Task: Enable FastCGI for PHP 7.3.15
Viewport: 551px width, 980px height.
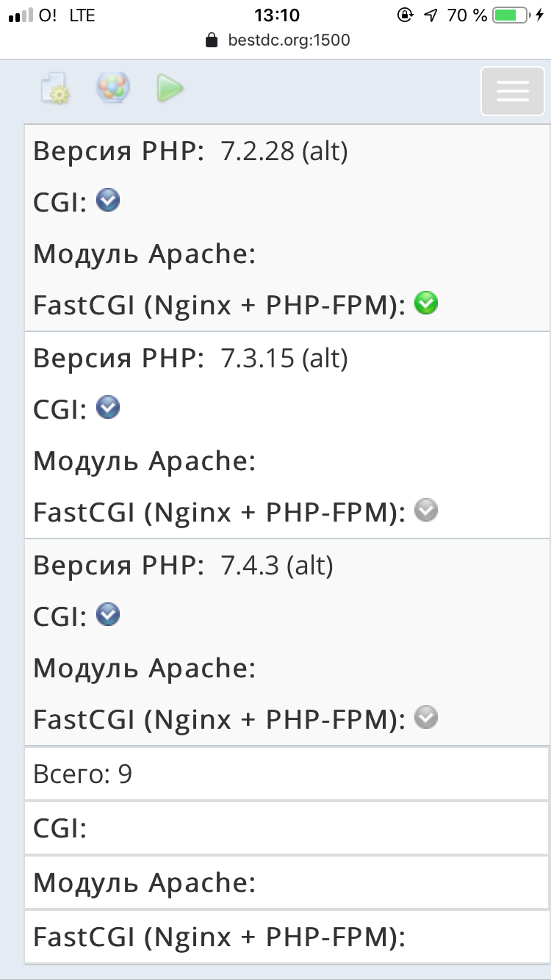Action: (426, 510)
